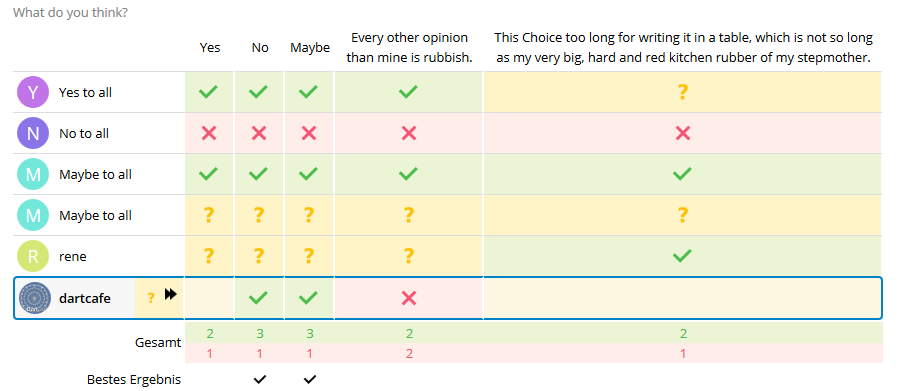902x391 pixels.
Task: Click rene's green check for long choice
Action: point(682,256)
